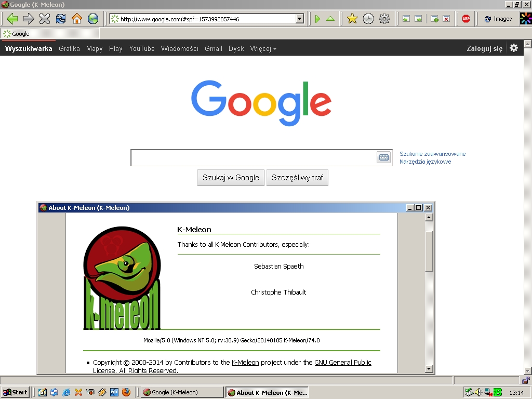The height and width of the screenshot is (399, 532).
Task: Reload the page with the Refresh icon
Action: point(61,19)
